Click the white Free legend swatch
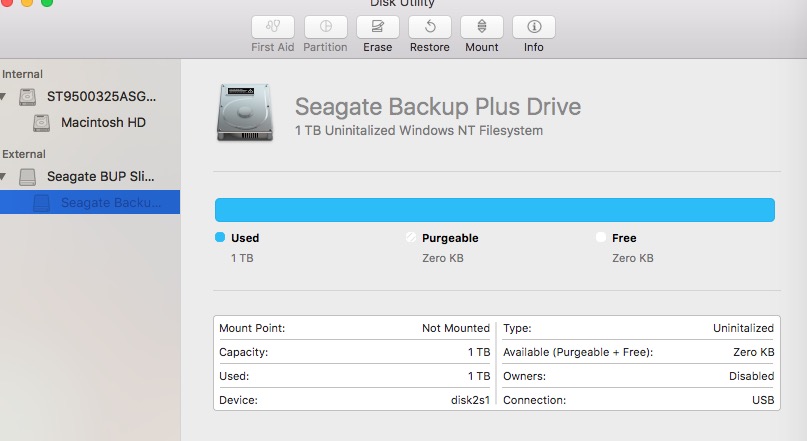Screen dimensions: 807x441 coord(600,238)
